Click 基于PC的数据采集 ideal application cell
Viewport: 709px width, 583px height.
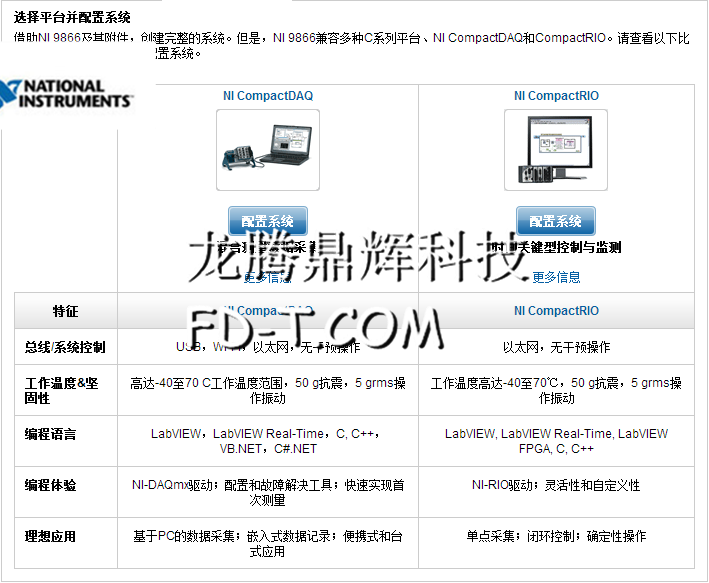coord(268,544)
